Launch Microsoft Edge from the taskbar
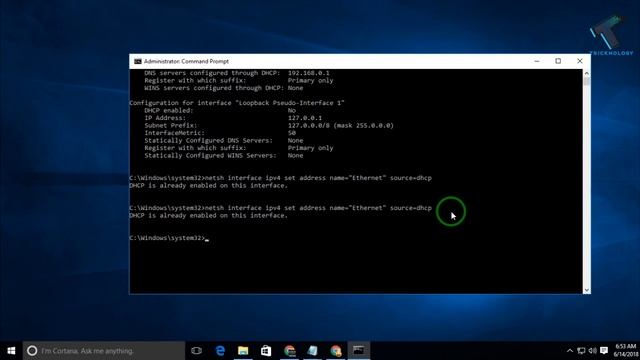Screen dimensions: 640x360 (x=220, y=351)
